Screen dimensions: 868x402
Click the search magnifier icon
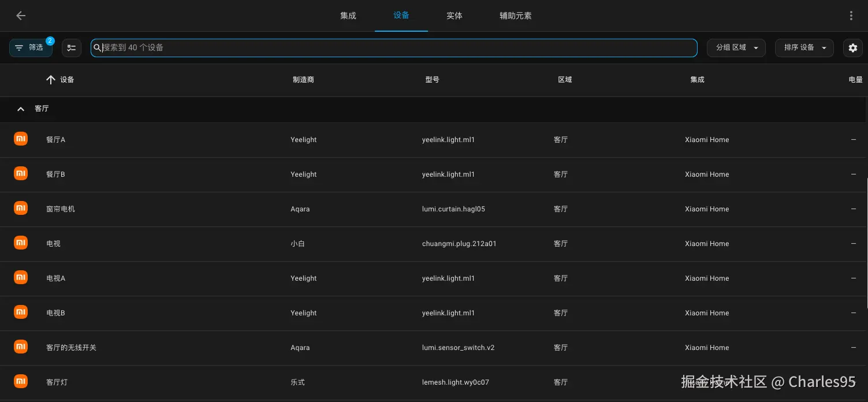pos(97,47)
